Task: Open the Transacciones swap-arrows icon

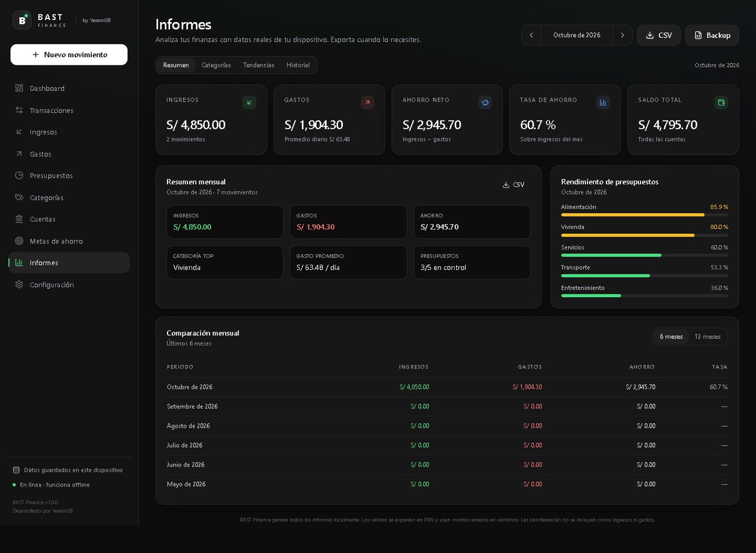Action: (x=19, y=110)
